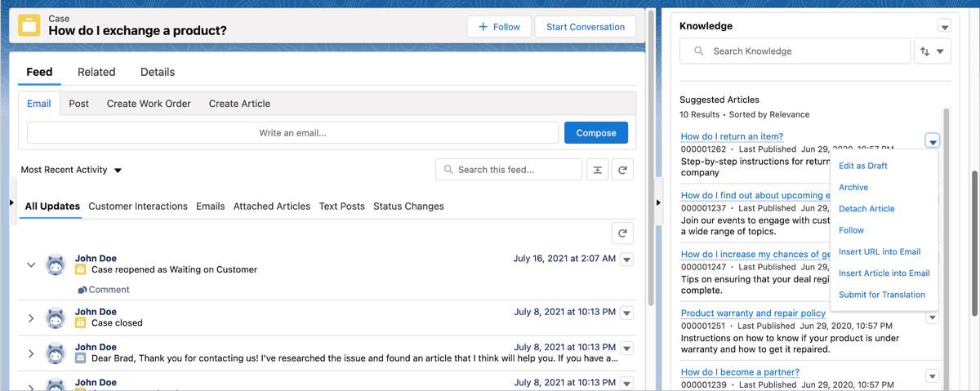Viewport: 980px width, 391px height.
Task: Show the Attached Articles feed filter
Action: tap(271, 207)
